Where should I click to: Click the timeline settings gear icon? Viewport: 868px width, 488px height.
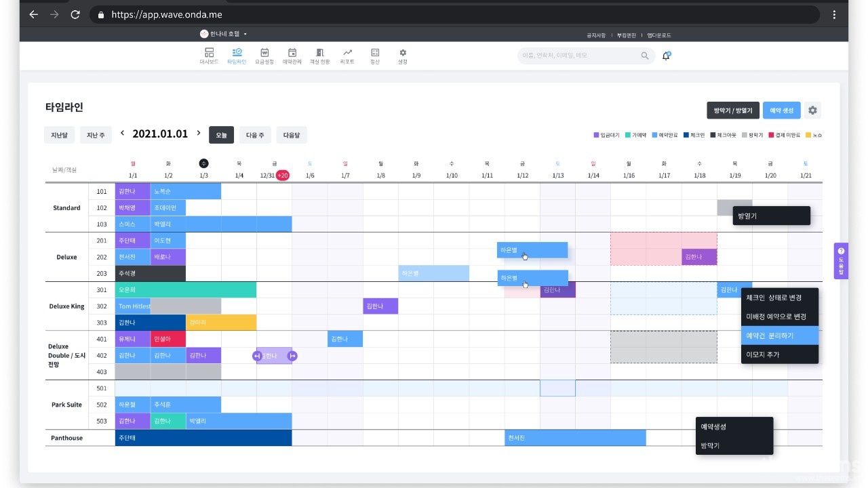(x=812, y=110)
